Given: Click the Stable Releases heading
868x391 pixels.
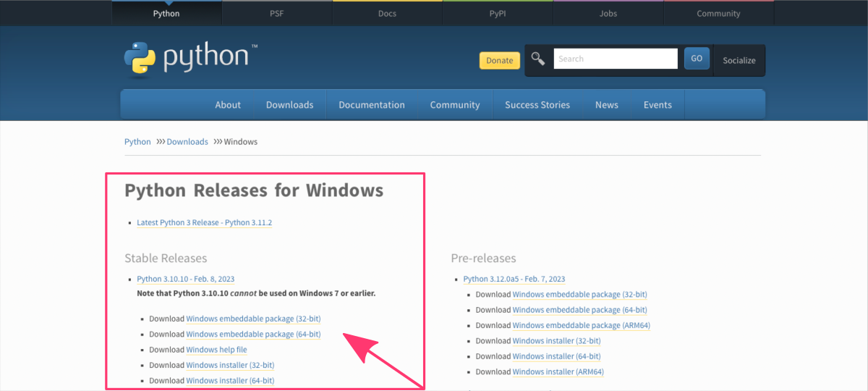Looking at the screenshot, I should click(x=166, y=258).
